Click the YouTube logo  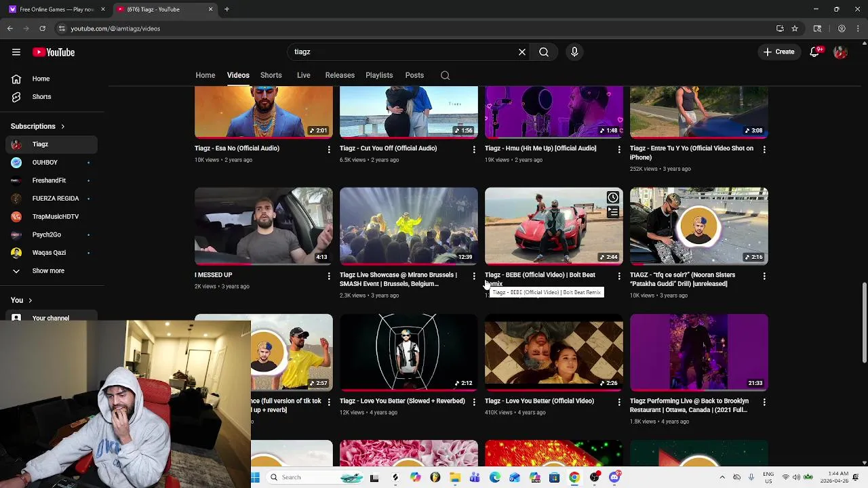tap(54, 52)
